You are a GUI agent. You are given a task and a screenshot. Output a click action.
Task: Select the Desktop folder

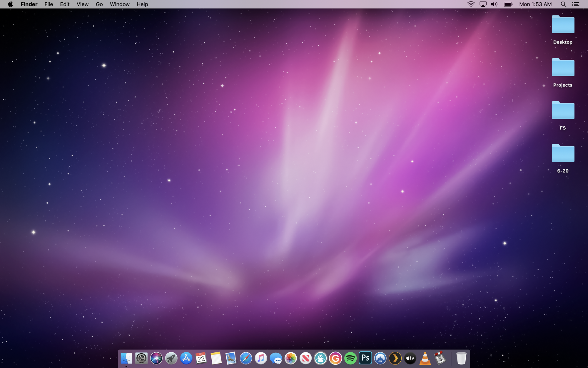click(563, 29)
